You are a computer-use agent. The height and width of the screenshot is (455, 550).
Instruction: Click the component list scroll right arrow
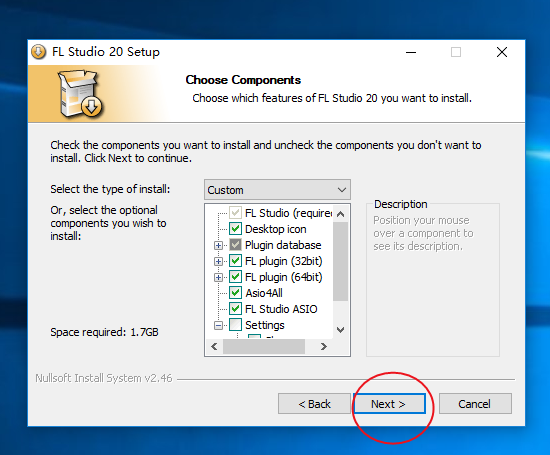click(324, 347)
